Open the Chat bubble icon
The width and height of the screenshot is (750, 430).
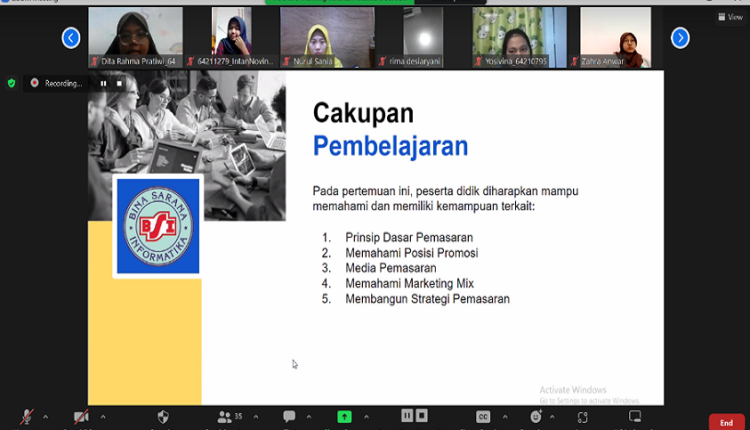pos(289,417)
